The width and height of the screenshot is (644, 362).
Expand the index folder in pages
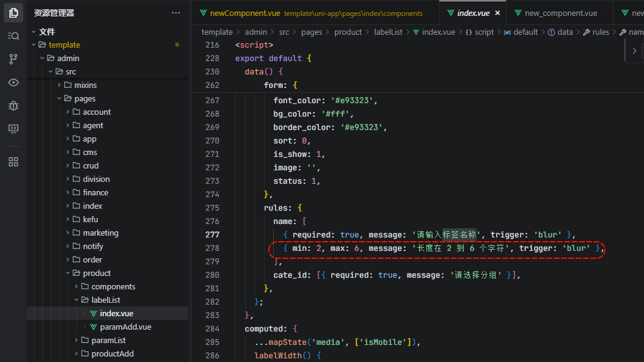(x=67, y=206)
